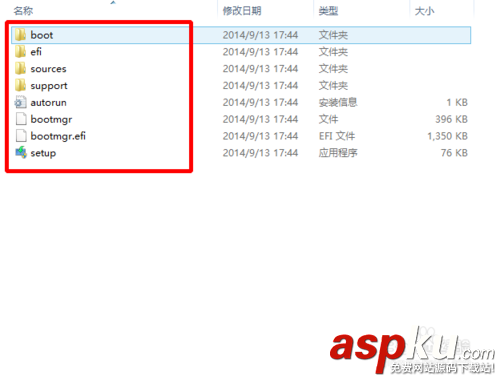Click the bootmgr.efi file icon
This screenshot has height=380, width=500.
(x=21, y=136)
